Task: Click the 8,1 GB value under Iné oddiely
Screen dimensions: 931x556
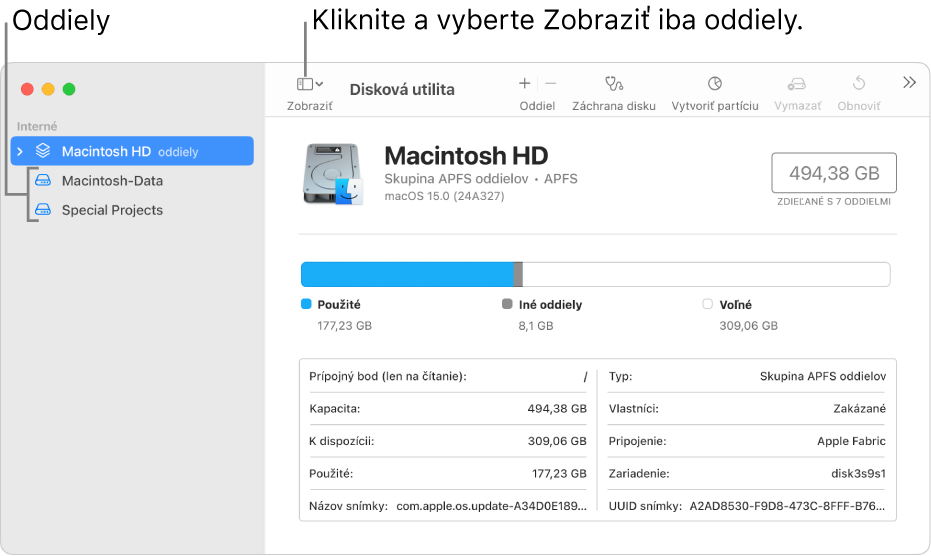Action: click(536, 326)
